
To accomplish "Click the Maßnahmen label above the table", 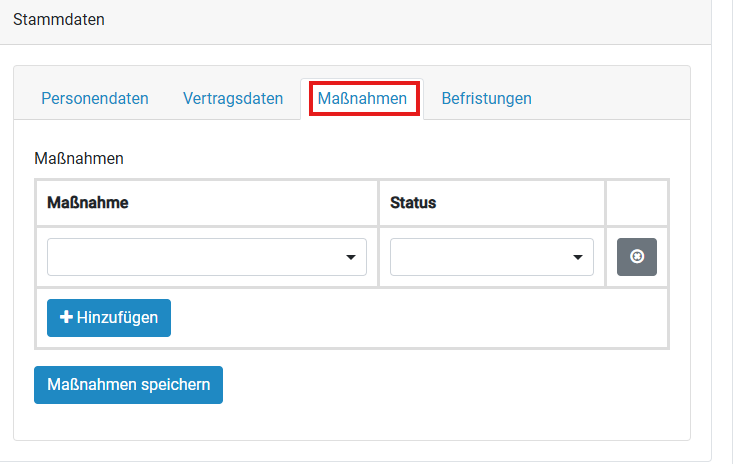I will pyautogui.click(x=79, y=158).
